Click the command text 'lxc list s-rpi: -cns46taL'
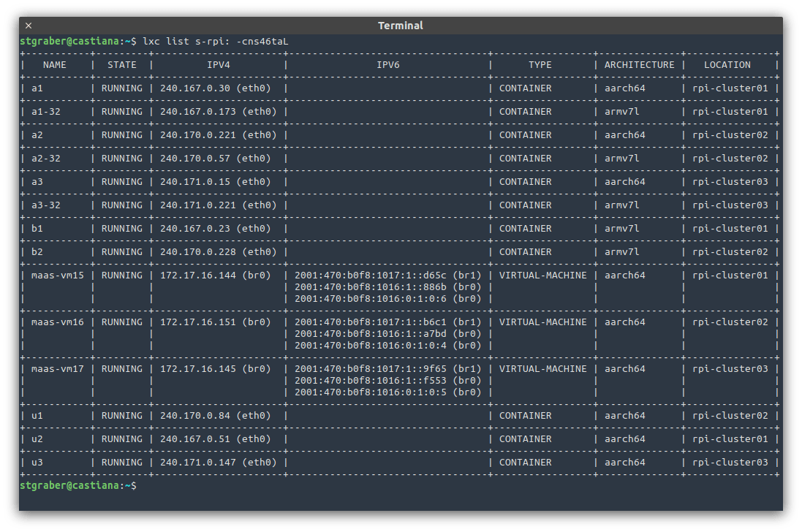The width and height of the screenshot is (802, 532). (216, 42)
